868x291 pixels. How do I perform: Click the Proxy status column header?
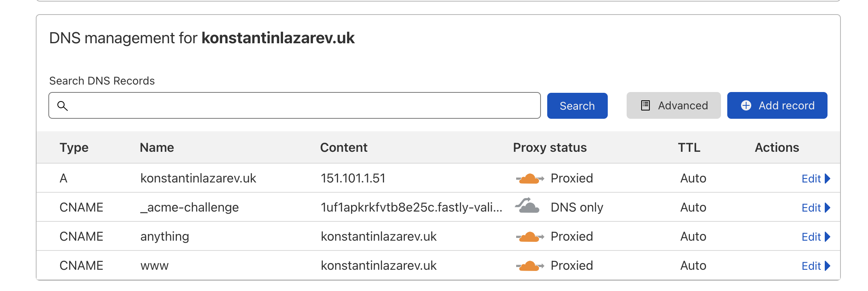click(550, 147)
